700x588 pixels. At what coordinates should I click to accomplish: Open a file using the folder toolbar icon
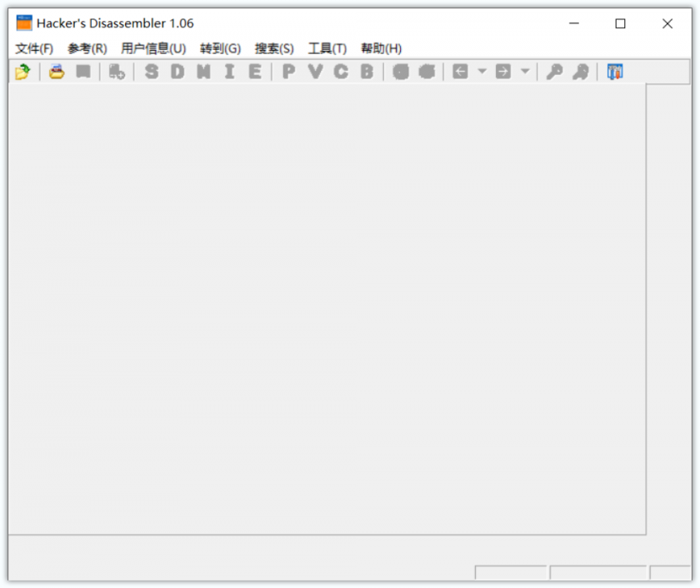(x=23, y=72)
